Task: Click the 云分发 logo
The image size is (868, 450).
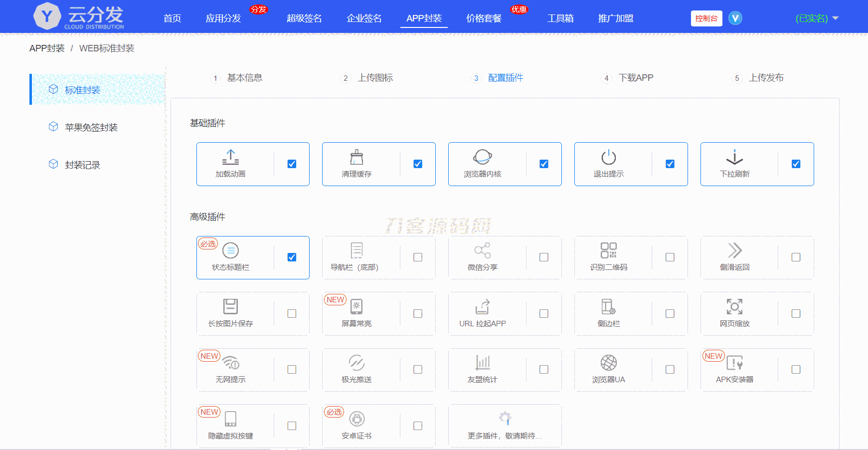Action: 79,16
